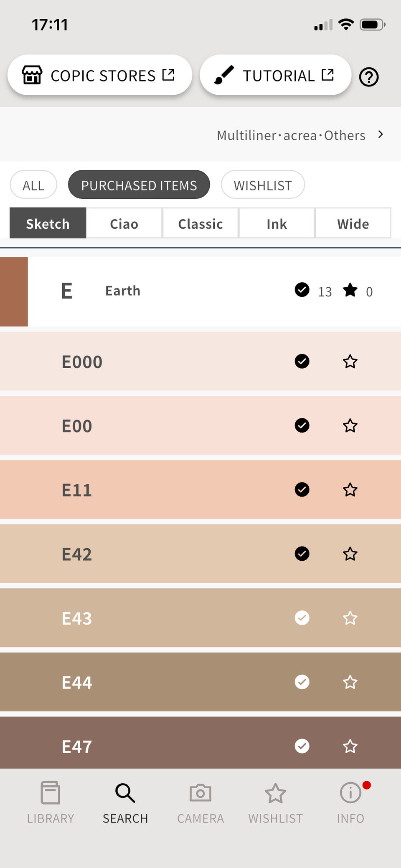
Task: Open the Info icon with red dot
Action: (x=350, y=792)
